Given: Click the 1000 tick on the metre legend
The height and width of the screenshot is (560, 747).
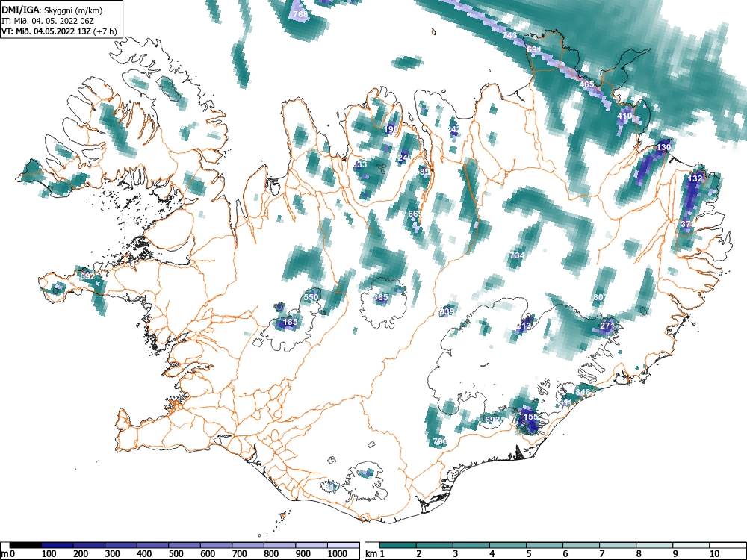Looking at the screenshot, I should tap(338, 554).
